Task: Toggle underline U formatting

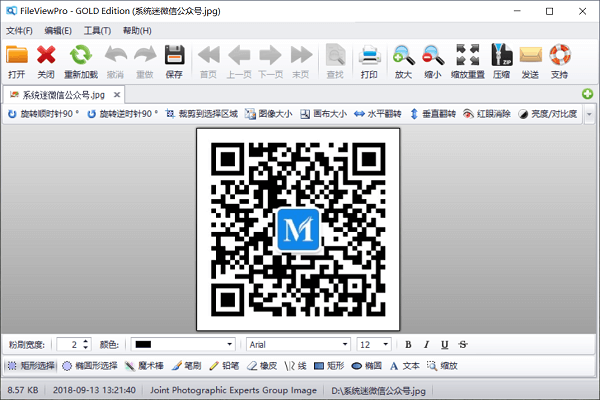Action: click(444, 344)
